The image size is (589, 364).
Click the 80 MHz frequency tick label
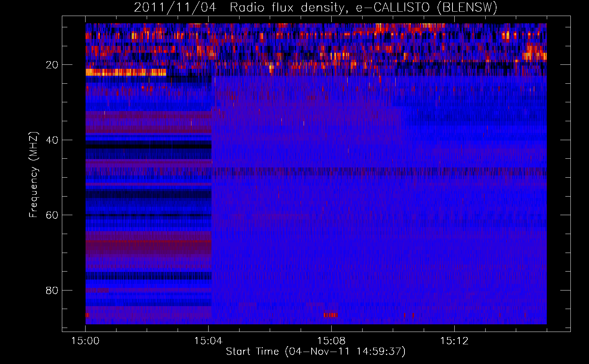[52, 290]
